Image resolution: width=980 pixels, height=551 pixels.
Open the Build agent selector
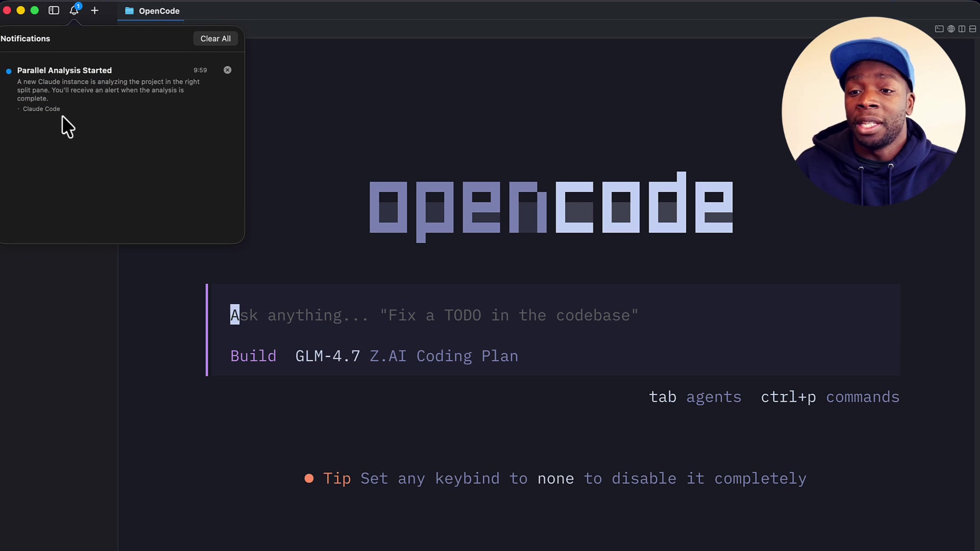(253, 356)
